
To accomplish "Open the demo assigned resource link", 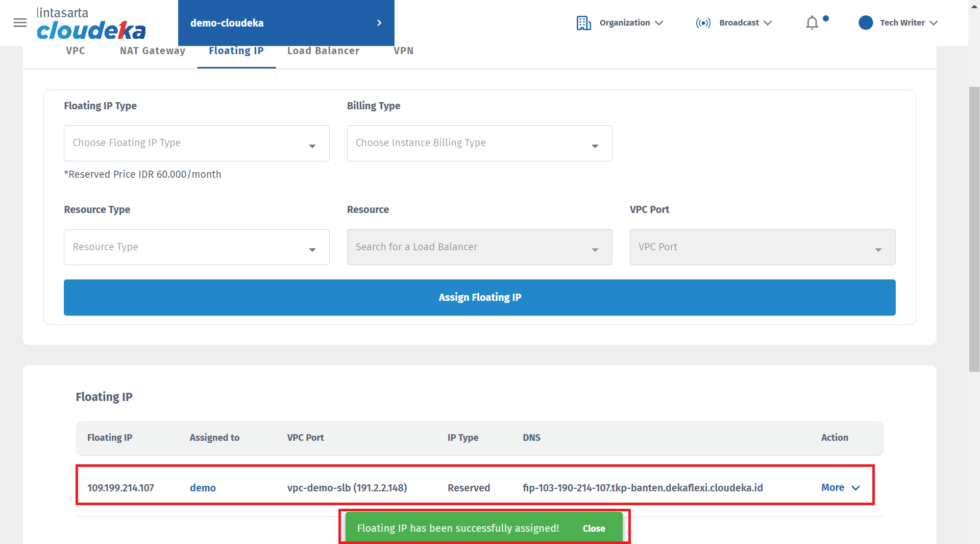I will tap(203, 488).
